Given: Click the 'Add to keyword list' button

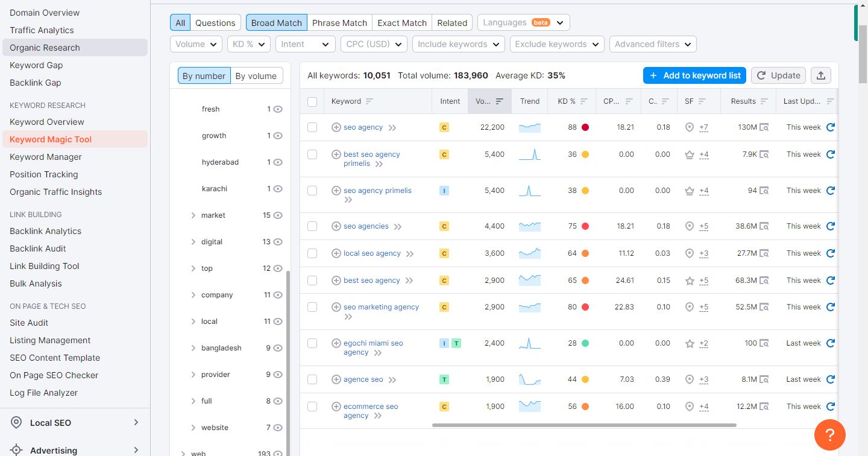Looking at the screenshot, I should pyautogui.click(x=694, y=75).
